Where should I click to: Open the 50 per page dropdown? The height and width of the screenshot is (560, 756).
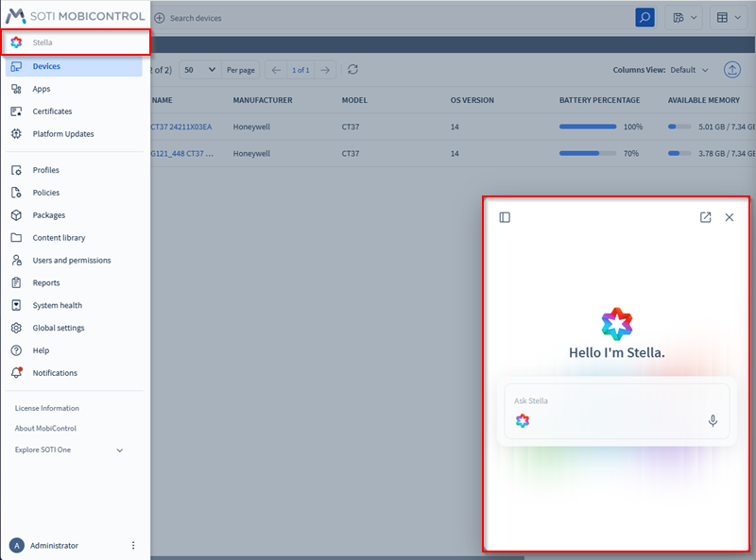coord(199,70)
